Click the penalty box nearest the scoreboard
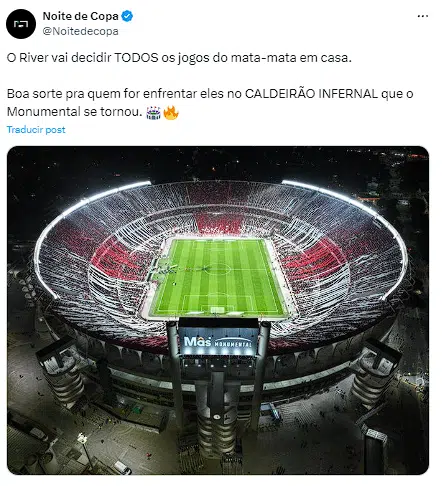The width and height of the screenshot is (442, 486). (x=217, y=304)
